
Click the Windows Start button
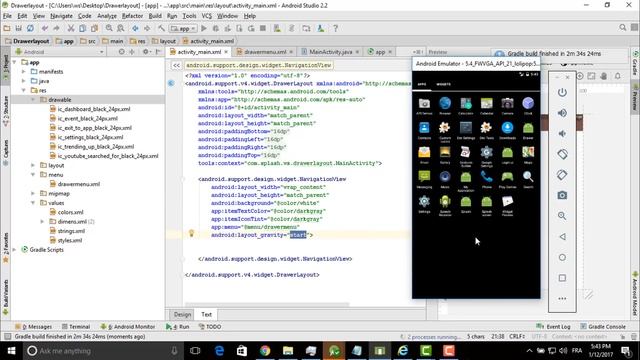coord(11,351)
